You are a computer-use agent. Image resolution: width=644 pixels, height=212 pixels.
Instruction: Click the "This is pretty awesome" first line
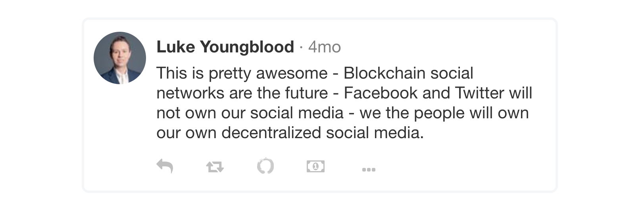coord(315,73)
